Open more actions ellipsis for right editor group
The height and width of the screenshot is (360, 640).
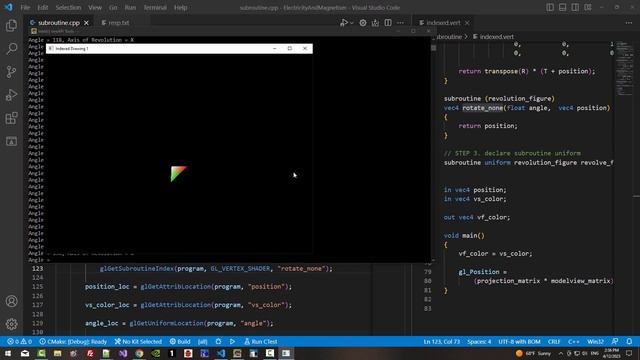[x=629, y=23]
